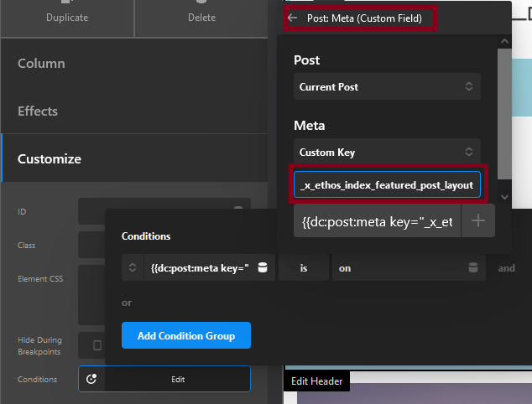Click the conditions icon beside the Edit button
This screenshot has height=404, width=532.
click(91, 379)
